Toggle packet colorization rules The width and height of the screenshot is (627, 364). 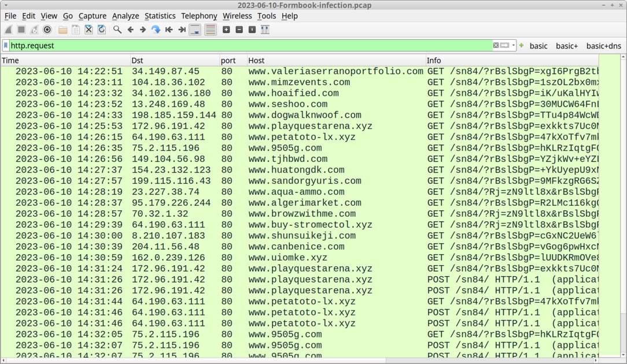click(211, 29)
